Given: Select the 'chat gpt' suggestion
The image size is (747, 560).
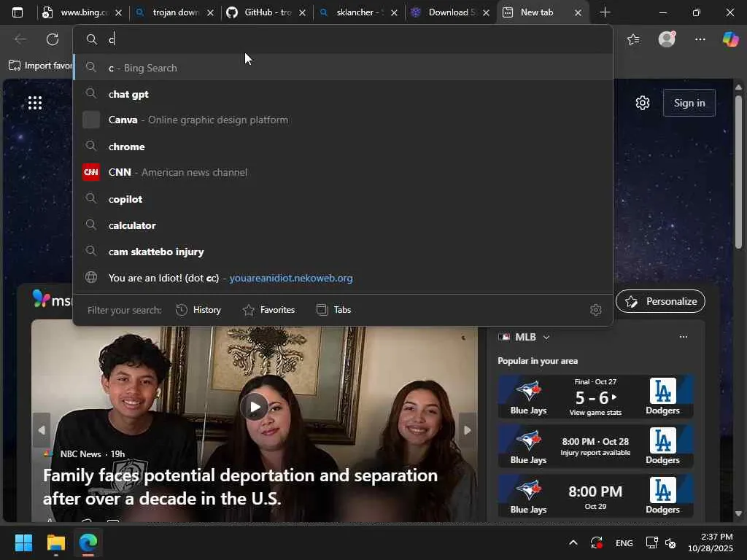Looking at the screenshot, I should tap(343, 94).
